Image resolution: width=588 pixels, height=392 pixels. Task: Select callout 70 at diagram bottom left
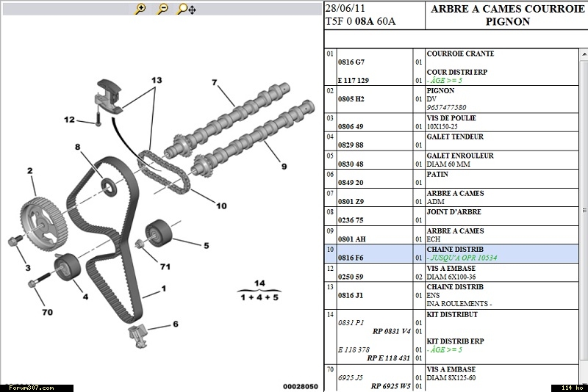[x=47, y=313]
